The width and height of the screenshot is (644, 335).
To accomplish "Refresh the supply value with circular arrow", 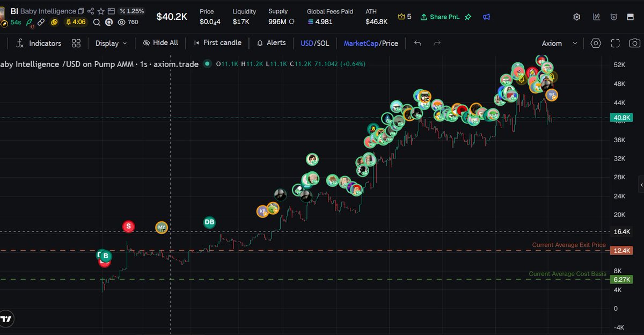I will [x=291, y=22].
